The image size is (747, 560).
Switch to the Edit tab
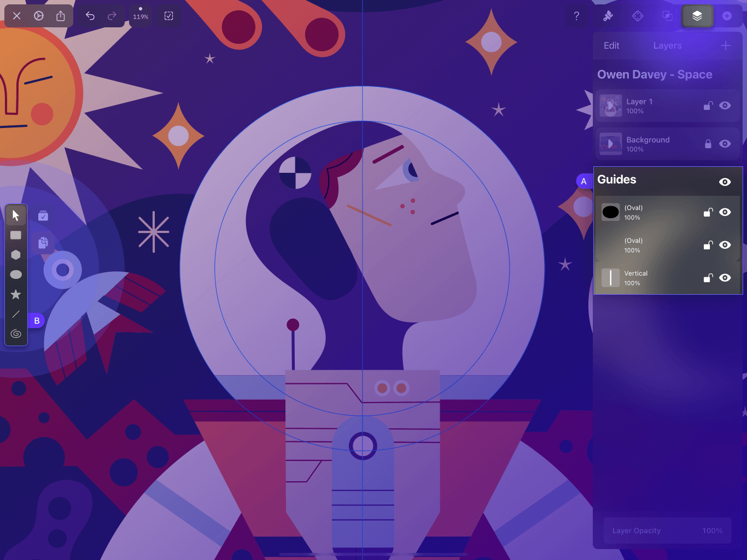611,45
